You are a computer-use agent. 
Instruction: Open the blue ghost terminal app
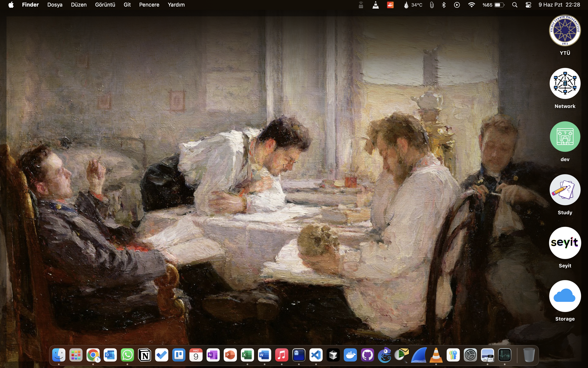tap(299, 355)
